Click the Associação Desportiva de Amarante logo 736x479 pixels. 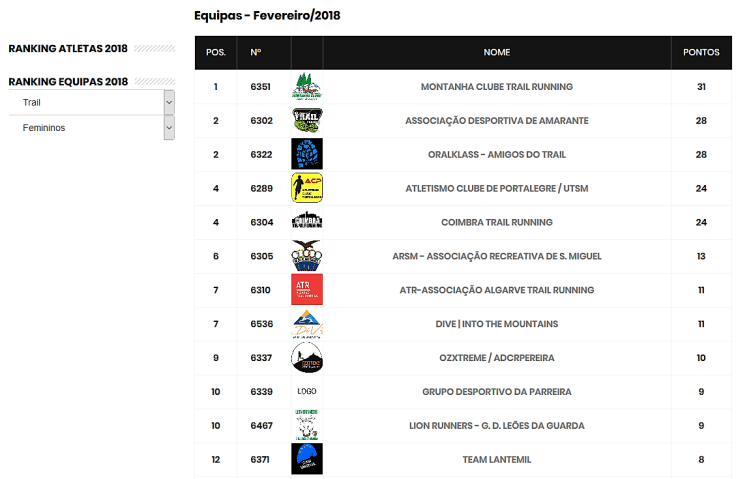tap(307, 120)
